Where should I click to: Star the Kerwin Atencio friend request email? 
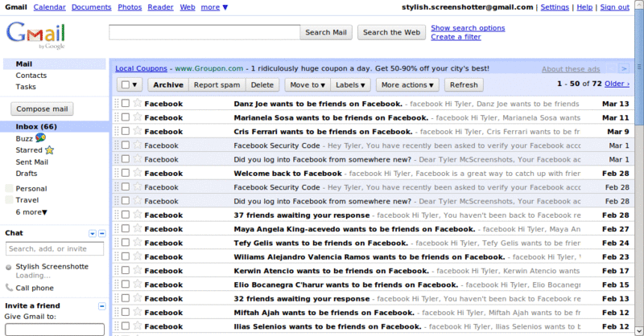click(x=138, y=270)
